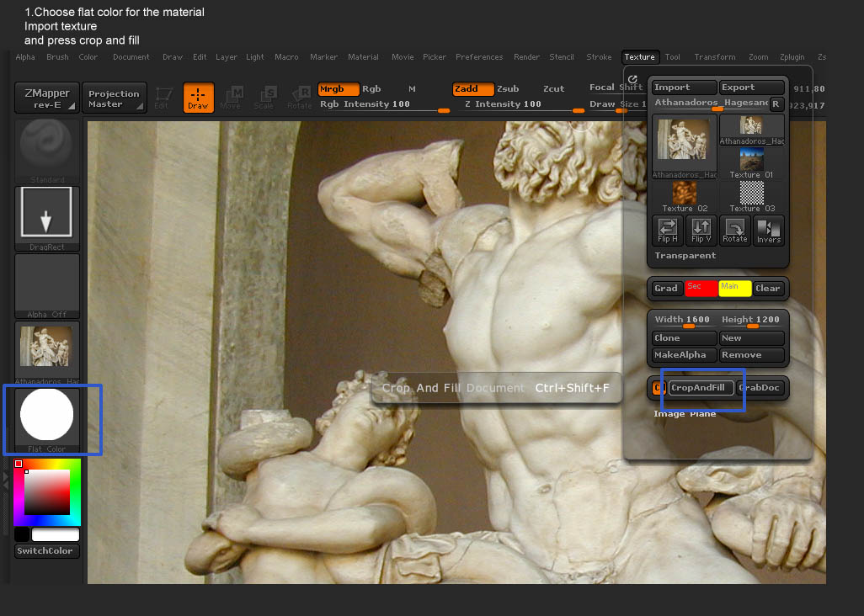Click the Texture palette dock icon
The width and height of the screenshot is (864, 616).
coord(632,79)
